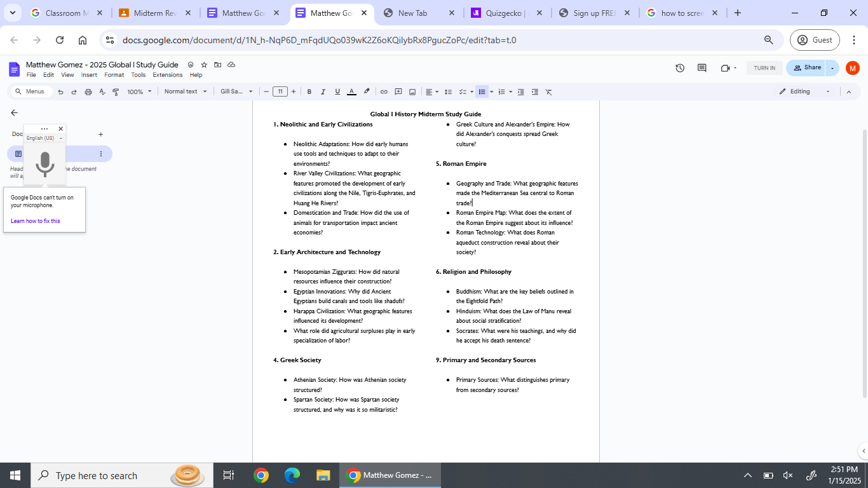The image size is (868, 488).
Task: Open the Editing mode dropdown
Action: click(x=804, y=91)
